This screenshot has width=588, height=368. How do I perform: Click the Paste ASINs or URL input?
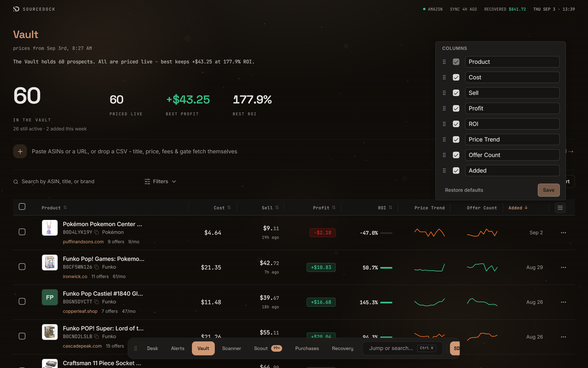click(134, 151)
